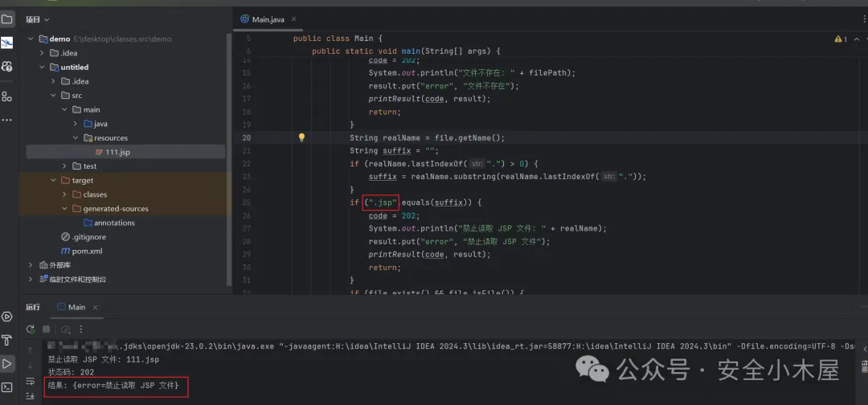The image size is (868, 405).
Task: Select 111.jsp in the project tree
Action: point(117,152)
